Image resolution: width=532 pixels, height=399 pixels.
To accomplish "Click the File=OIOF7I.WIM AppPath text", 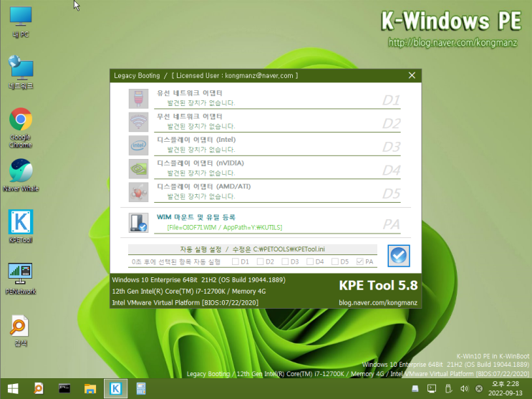I will point(224,228).
